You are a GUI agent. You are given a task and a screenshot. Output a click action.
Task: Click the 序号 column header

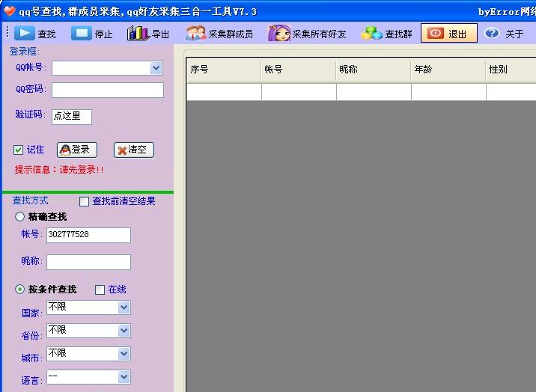pos(224,70)
